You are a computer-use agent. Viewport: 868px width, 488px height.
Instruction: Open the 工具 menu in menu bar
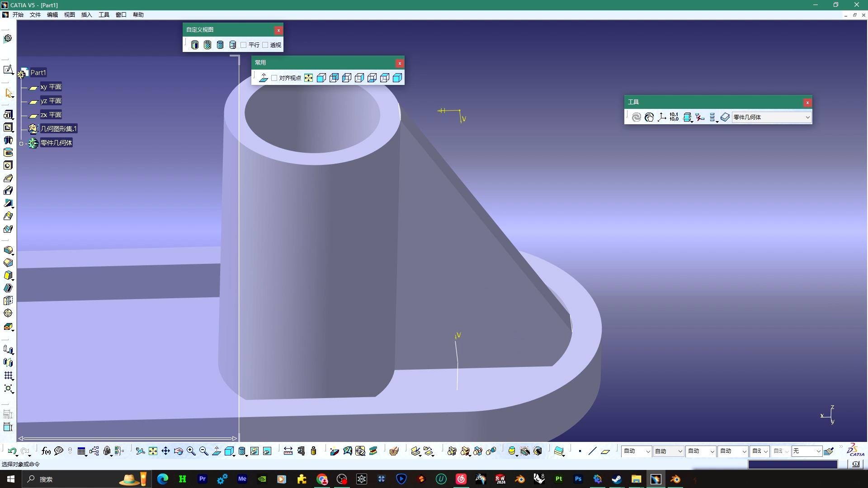pyautogui.click(x=104, y=14)
